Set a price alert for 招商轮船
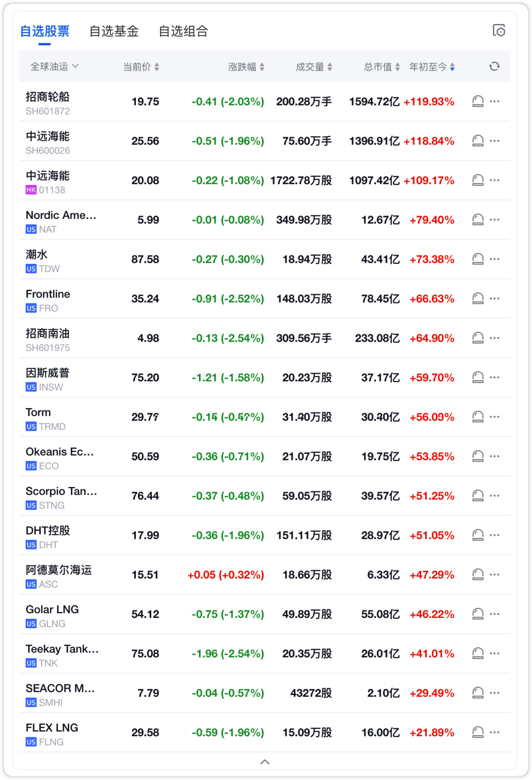 click(478, 102)
